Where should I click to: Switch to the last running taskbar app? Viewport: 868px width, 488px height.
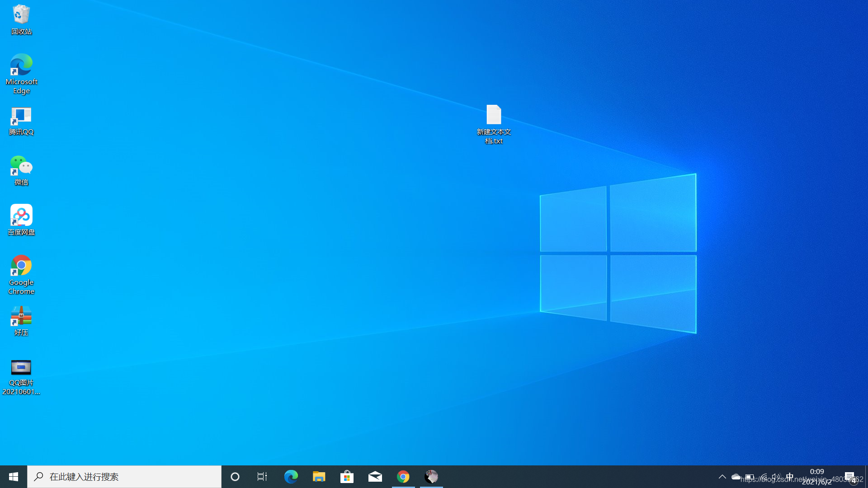[431, 477]
